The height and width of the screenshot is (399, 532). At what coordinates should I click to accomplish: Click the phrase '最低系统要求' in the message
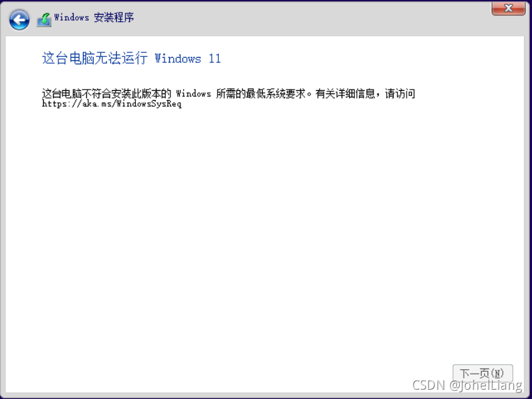[x=275, y=93]
